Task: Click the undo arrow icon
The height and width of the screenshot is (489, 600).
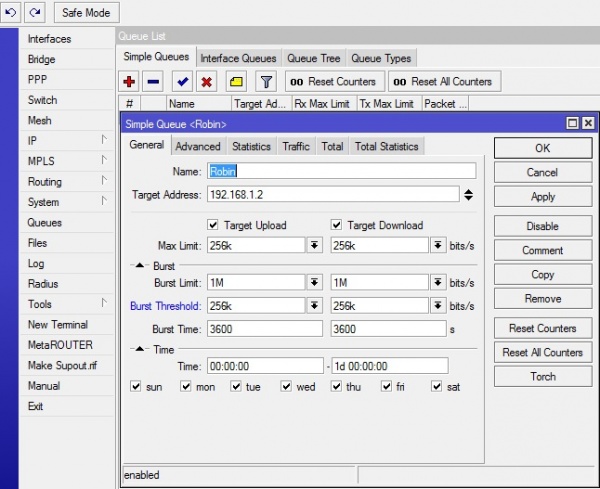Action: pyautogui.click(x=11, y=12)
